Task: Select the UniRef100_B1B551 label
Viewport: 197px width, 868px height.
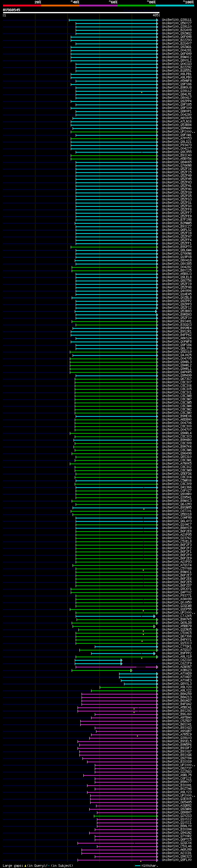Action: point(177,71)
